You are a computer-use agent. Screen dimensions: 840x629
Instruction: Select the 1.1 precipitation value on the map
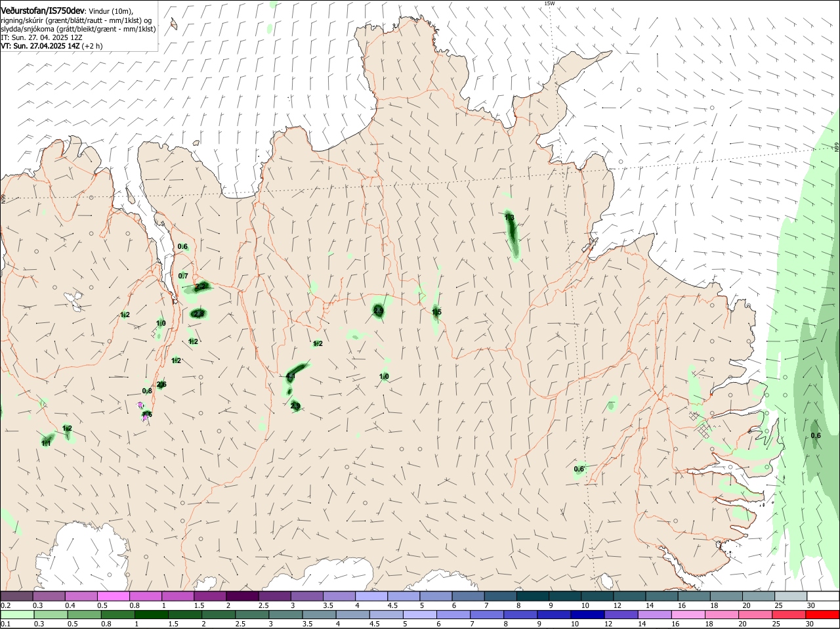coord(46,443)
